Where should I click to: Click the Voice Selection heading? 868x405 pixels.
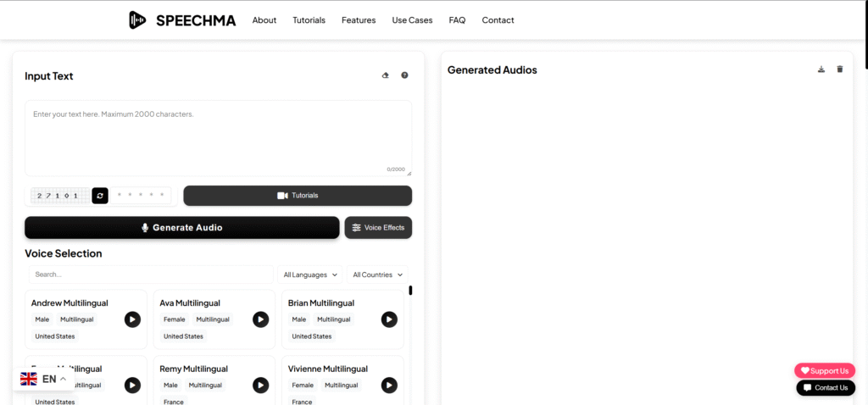[63, 253]
